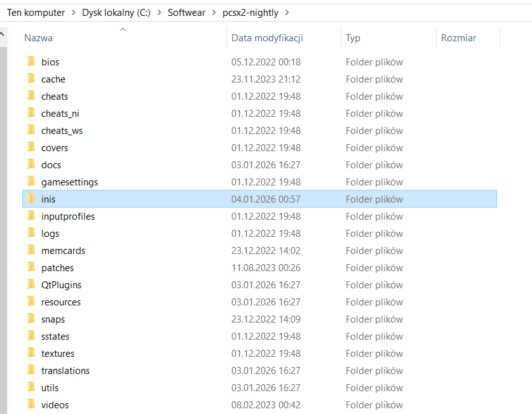The image size is (532, 414).
Task: Expand breadcrumb chevron after Dysk lokalny (C:)
Action: [x=159, y=13]
